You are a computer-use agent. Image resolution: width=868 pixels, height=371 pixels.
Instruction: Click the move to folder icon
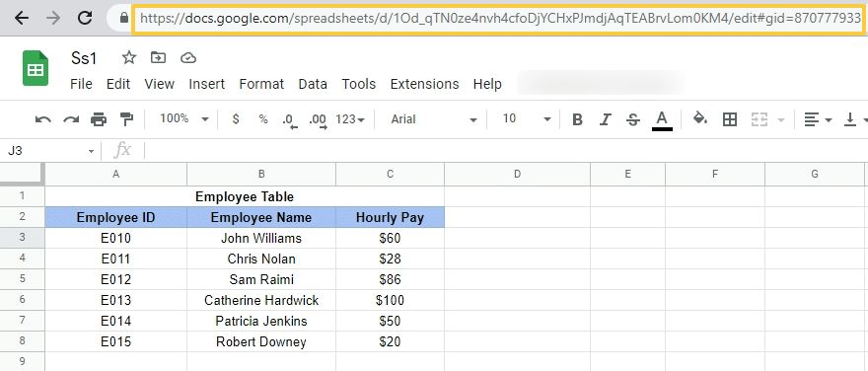click(159, 57)
